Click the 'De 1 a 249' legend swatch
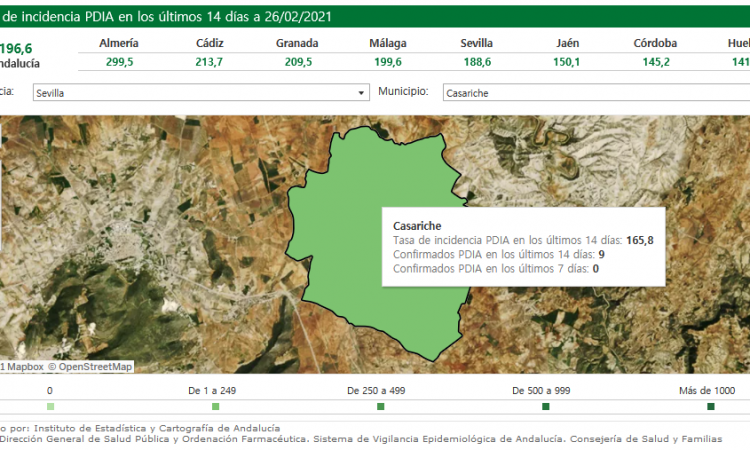Viewport: 750px width, 450px height. point(215,407)
